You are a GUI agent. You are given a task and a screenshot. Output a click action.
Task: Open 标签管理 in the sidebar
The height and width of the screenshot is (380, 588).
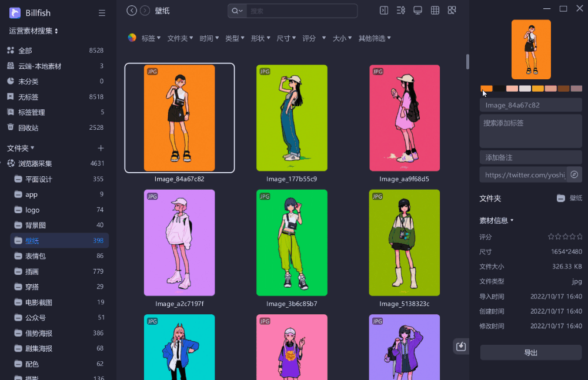click(x=55, y=112)
